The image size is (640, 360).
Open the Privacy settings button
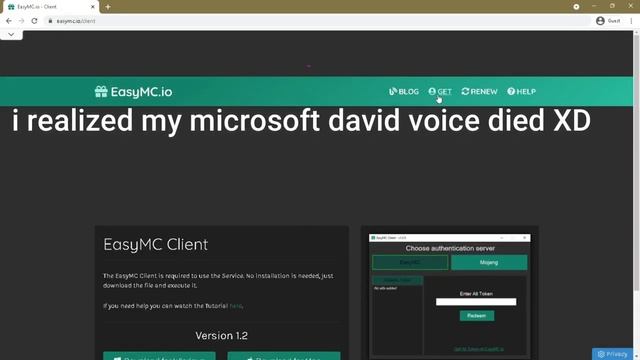(x=612, y=354)
